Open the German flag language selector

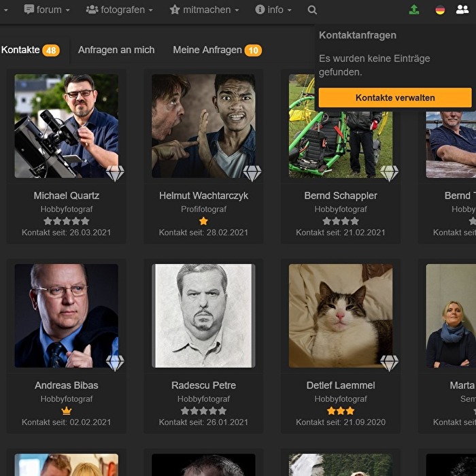440,10
